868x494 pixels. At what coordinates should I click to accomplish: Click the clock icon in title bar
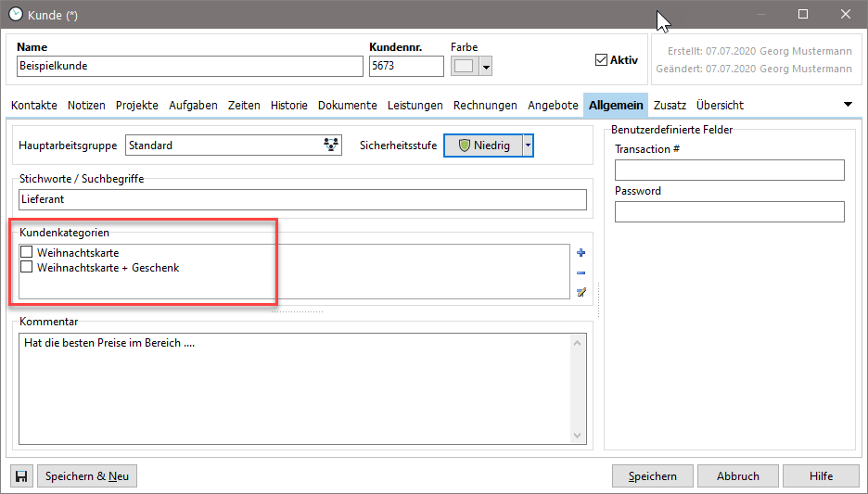pyautogui.click(x=15, y=14)
